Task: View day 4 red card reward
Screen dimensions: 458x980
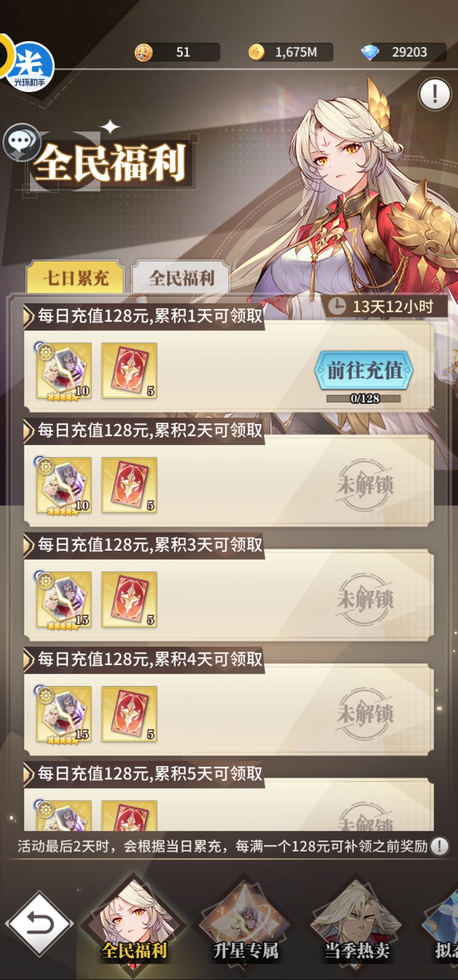Action: [x=129, y=714]
